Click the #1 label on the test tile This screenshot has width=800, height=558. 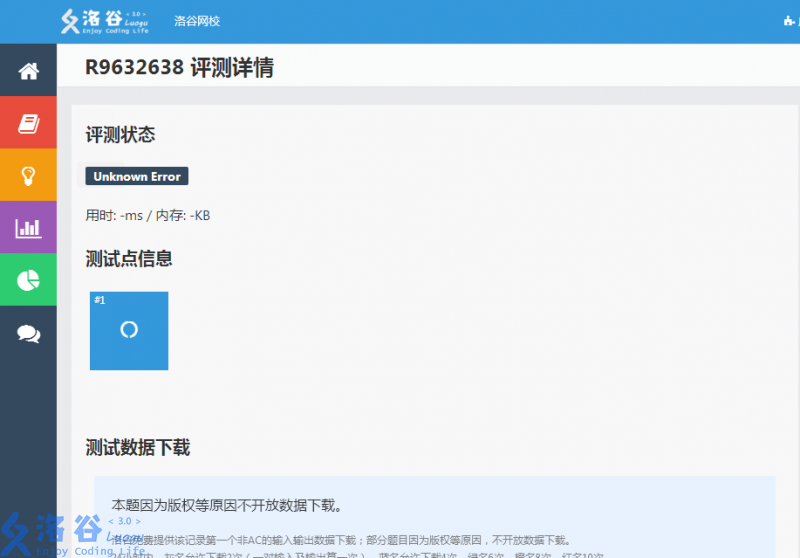[x=100, y=300]
